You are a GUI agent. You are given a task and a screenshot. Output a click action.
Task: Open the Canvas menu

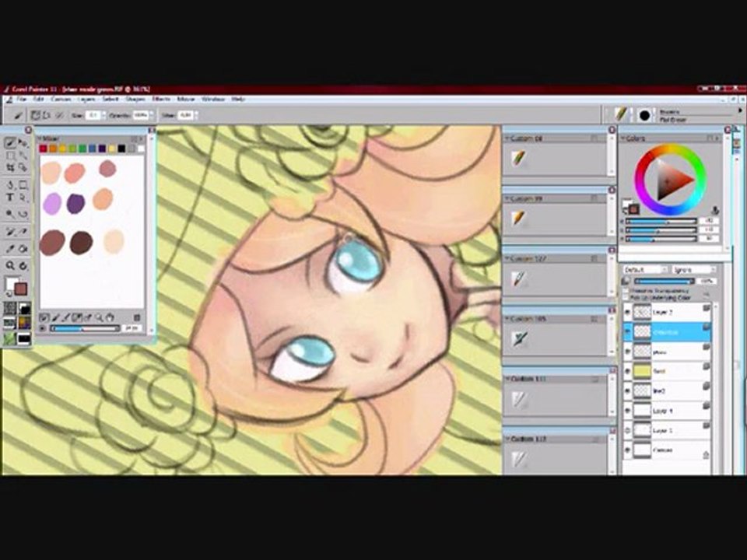[x=61, y=100]
